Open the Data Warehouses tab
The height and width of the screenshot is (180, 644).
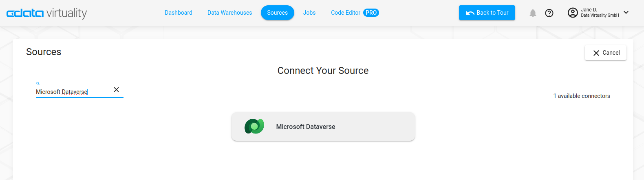229,13
